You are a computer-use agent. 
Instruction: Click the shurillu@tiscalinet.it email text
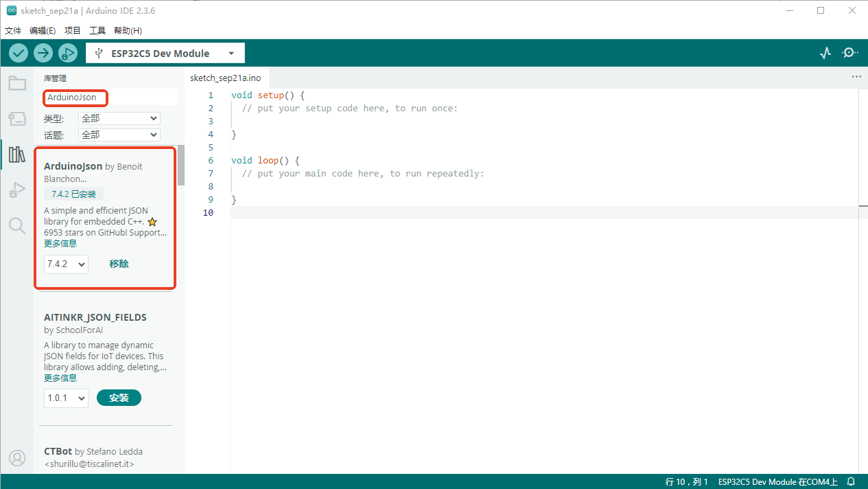89,464
